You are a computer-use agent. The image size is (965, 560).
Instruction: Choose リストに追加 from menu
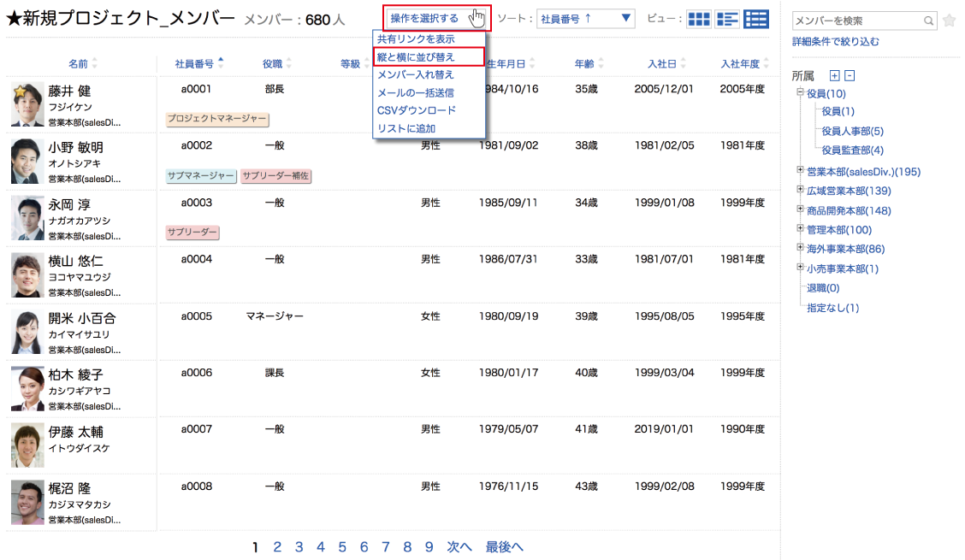pyautogui.click(x=406, y=128)
